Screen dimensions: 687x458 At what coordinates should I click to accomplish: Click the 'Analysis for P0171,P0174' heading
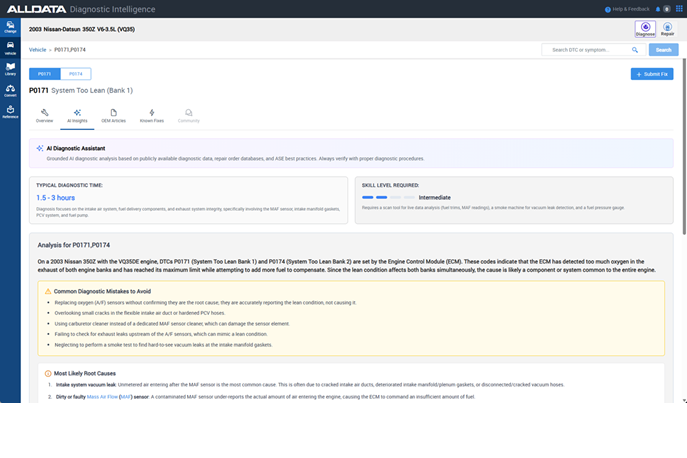[x=74, y=245]
